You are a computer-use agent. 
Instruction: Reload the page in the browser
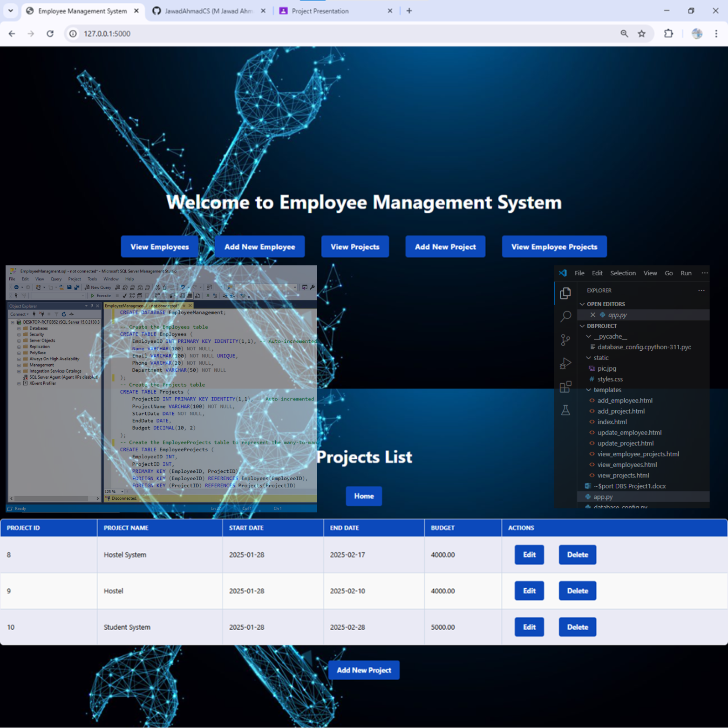[50, 34]
